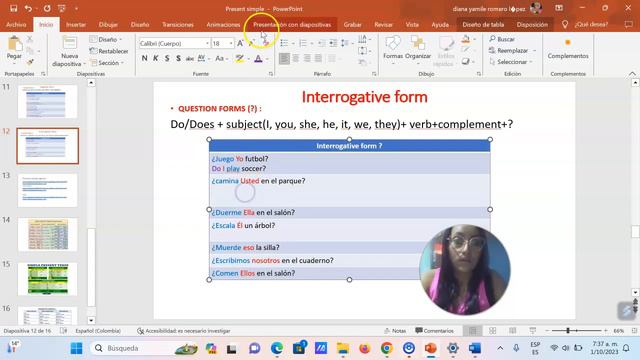
Task: Cut selection with the scissors icon
Action: (30, 39)
